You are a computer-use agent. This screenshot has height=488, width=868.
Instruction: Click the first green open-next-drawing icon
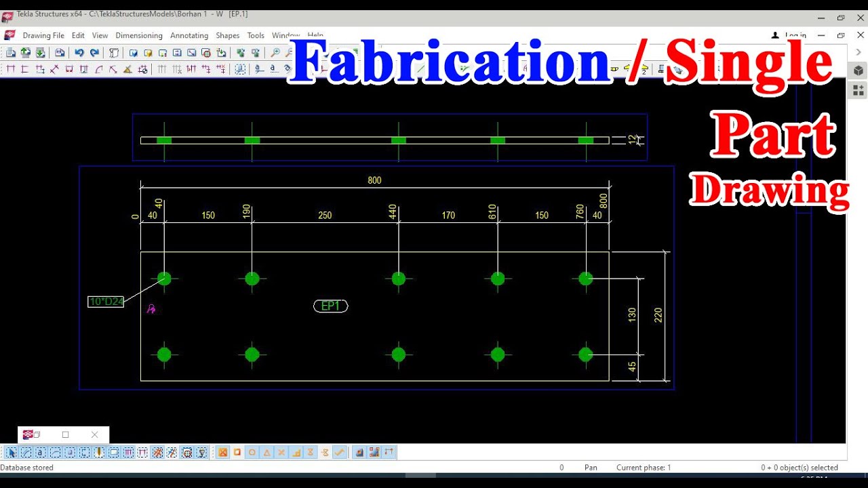coord(240,53)
